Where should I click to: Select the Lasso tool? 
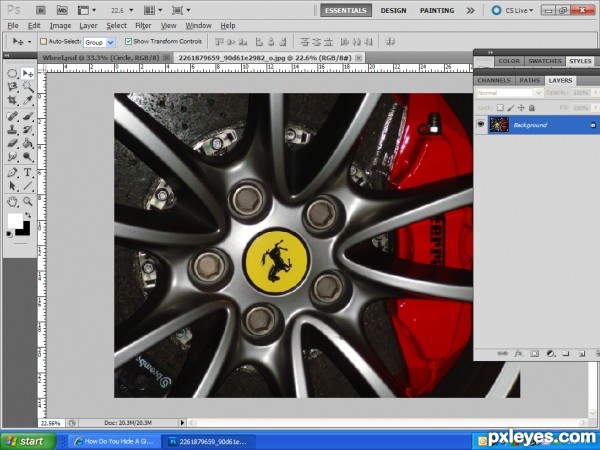click(x=12, y=87)
